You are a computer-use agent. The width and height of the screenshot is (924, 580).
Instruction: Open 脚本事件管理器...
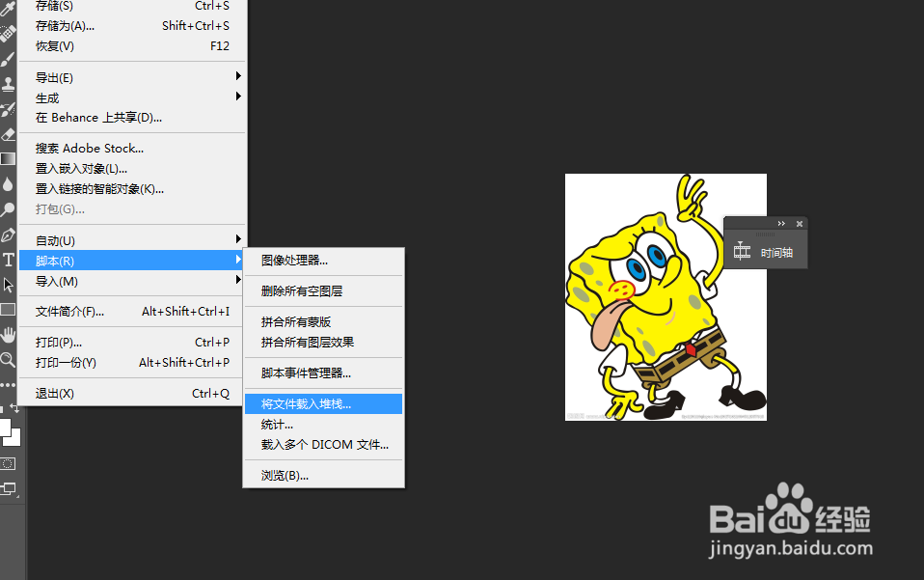pyautogui.click(x=323, y=373)
